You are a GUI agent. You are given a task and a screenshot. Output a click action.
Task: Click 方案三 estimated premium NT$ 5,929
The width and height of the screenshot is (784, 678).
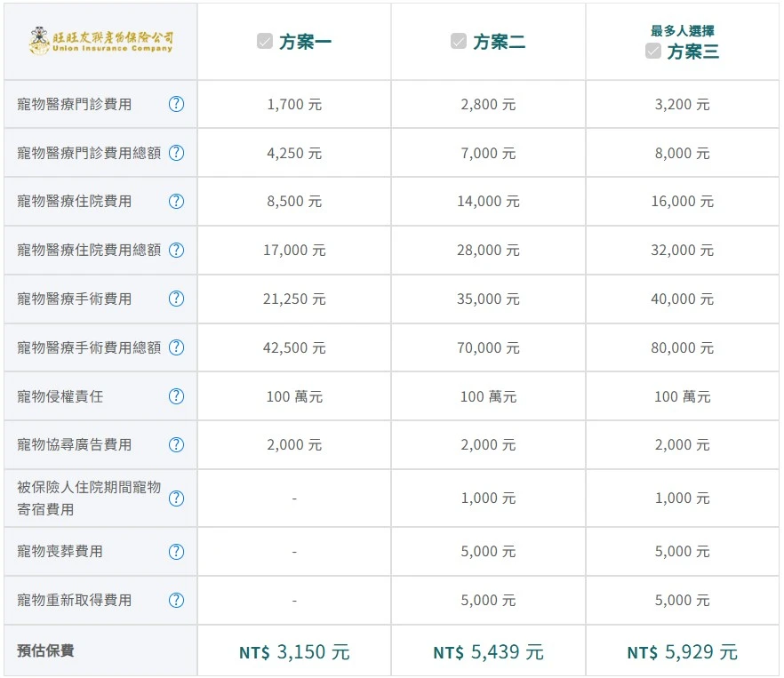(x=682, y=652)
